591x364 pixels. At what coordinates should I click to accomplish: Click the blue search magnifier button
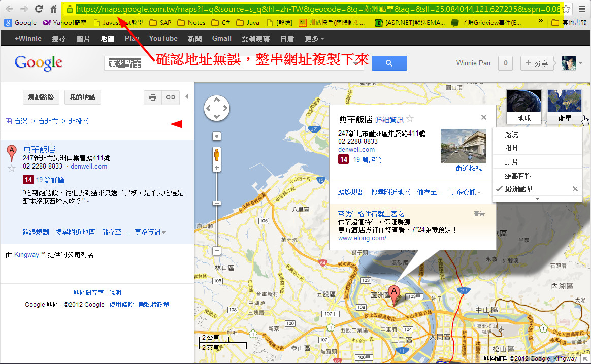pos(389,63)
